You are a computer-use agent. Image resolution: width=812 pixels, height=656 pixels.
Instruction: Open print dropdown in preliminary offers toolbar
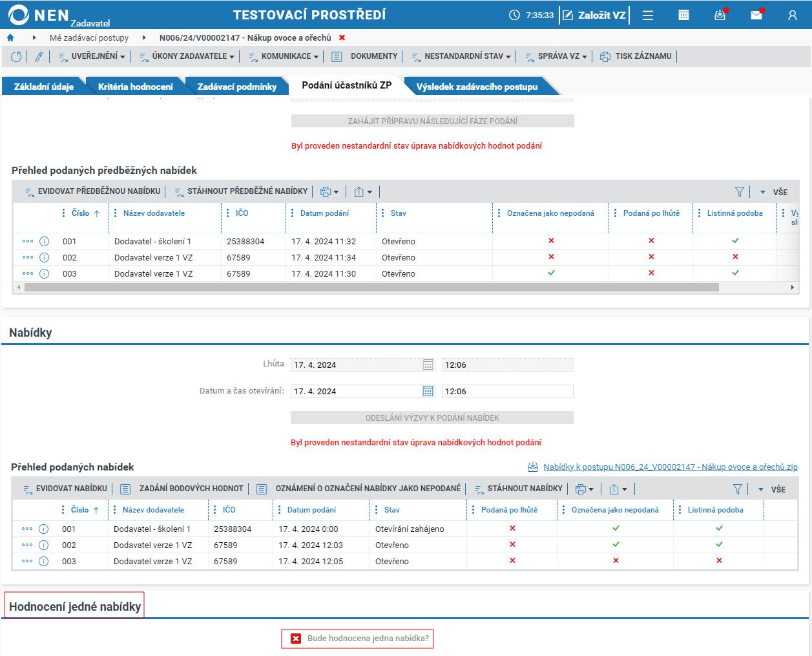pyautogui.click(x=329, y=192)
